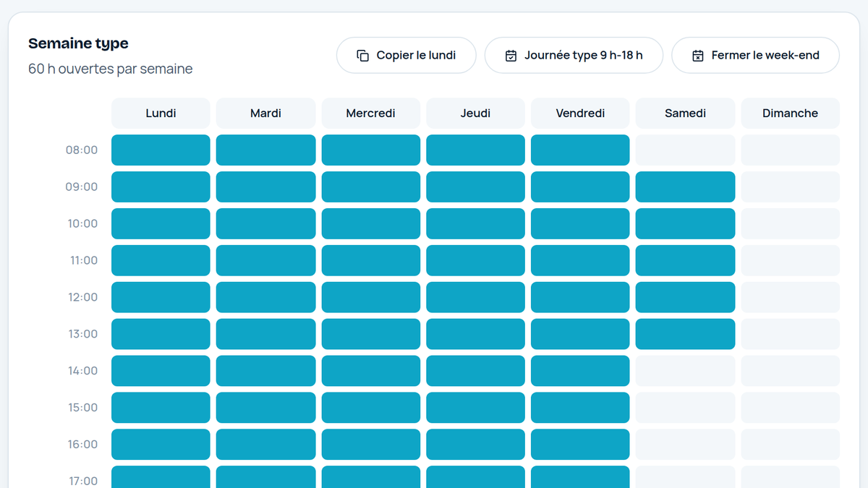
Task: Toggle the Mardi 09:00 slot
Action: pos(265,187)
